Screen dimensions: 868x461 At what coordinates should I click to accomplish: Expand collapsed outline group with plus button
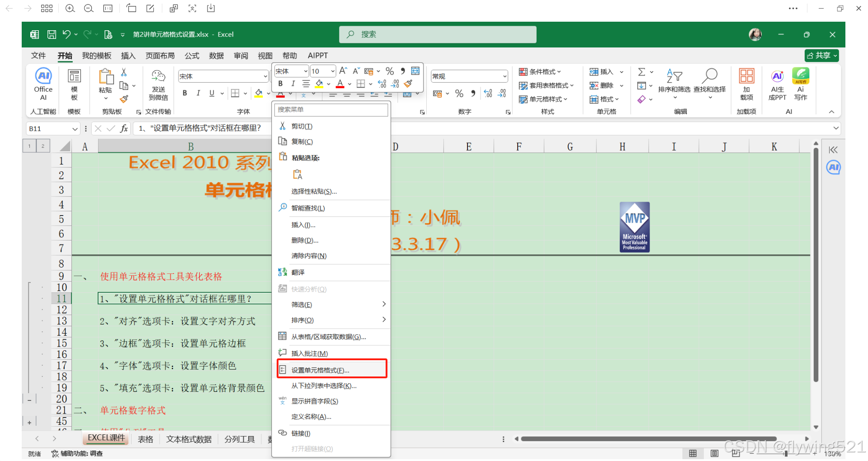coord(29,423)
